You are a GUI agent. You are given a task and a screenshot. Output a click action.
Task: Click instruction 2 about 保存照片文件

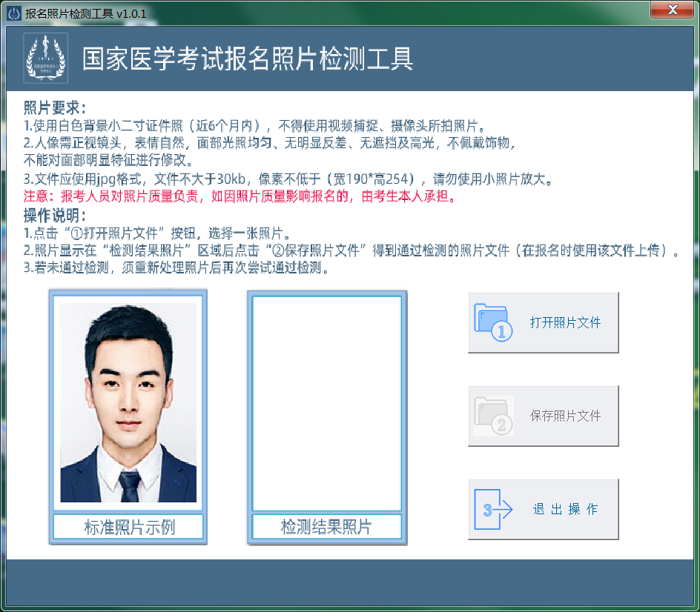tap(351, 250)
